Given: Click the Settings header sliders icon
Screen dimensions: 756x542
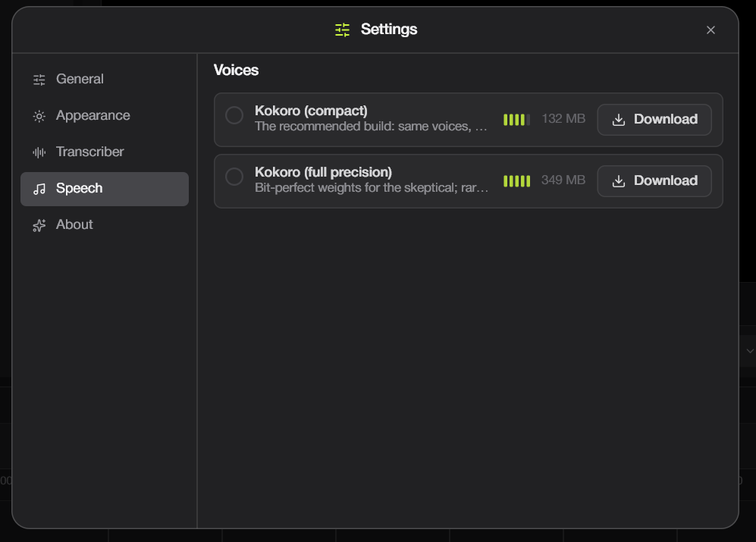Looking at the screenshot, I should [x=342, y=30].
